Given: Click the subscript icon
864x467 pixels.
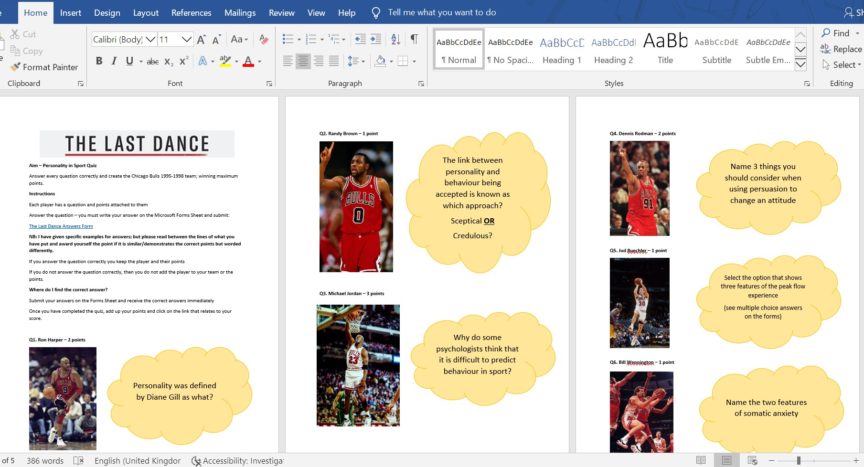Looking at the screenshot, I should point(168,61).
